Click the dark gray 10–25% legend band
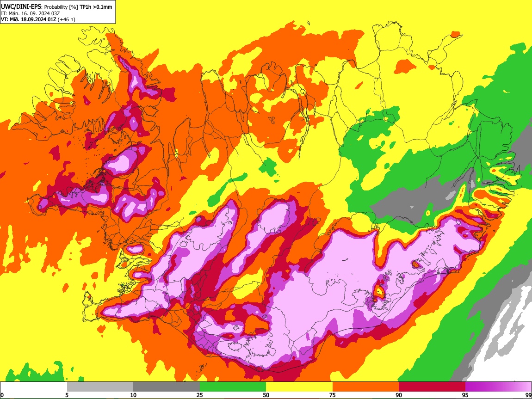Screen dimensions: 532x399 tap(167, 387)
